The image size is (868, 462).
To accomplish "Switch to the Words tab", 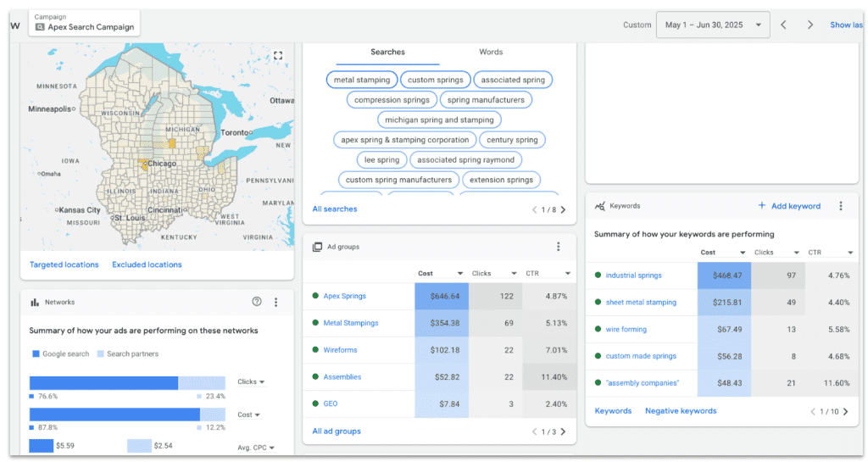I will (491, 53).
